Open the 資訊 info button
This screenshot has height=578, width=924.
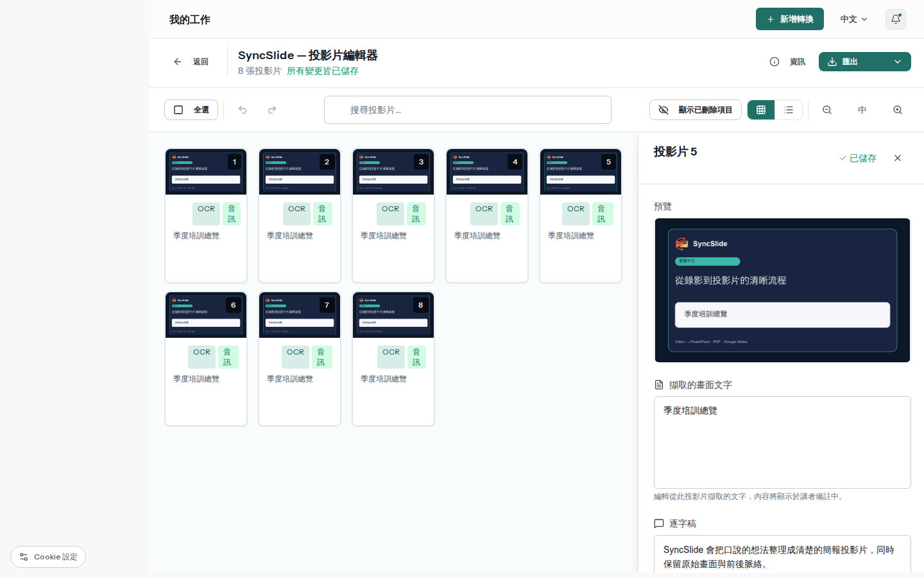click(x=787, y=62)
